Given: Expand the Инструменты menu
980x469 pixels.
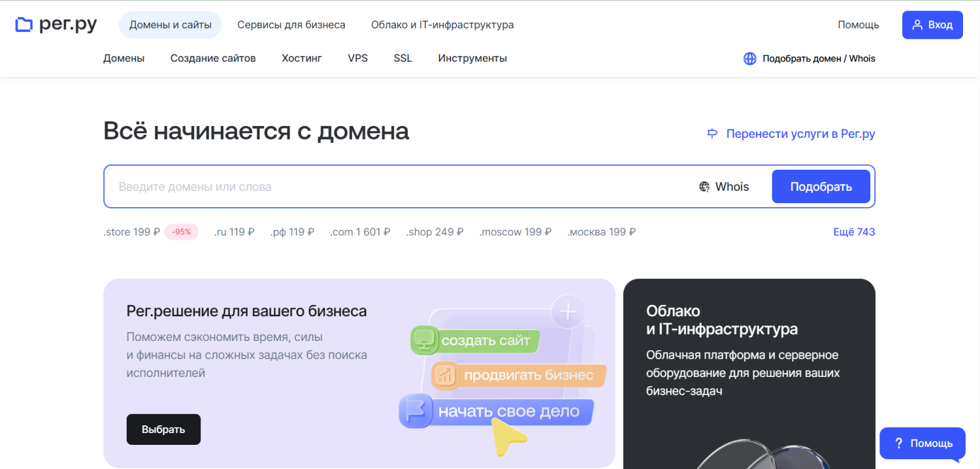Looking at the screenshot, I should coord(472,58).
